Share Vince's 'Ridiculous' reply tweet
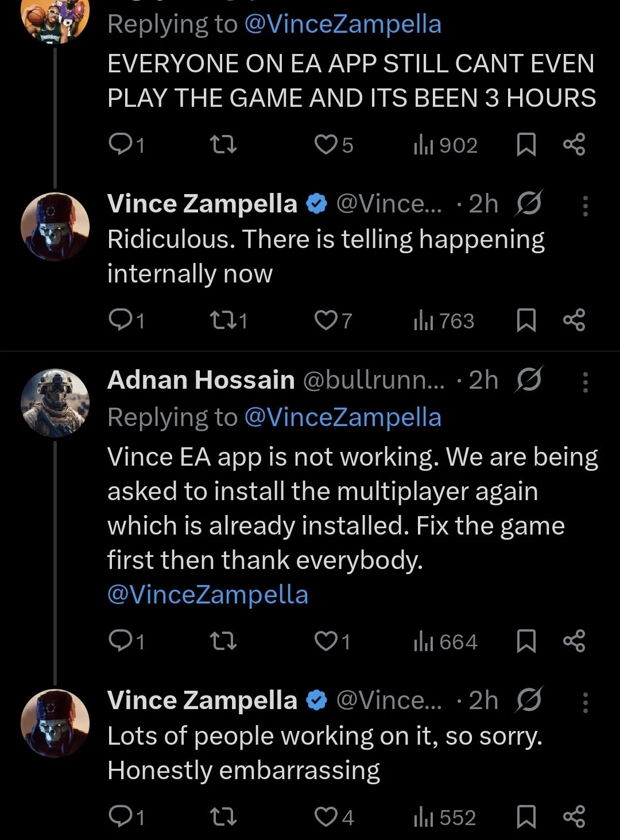This screenshot has width=620, height=840. (574, 320)
